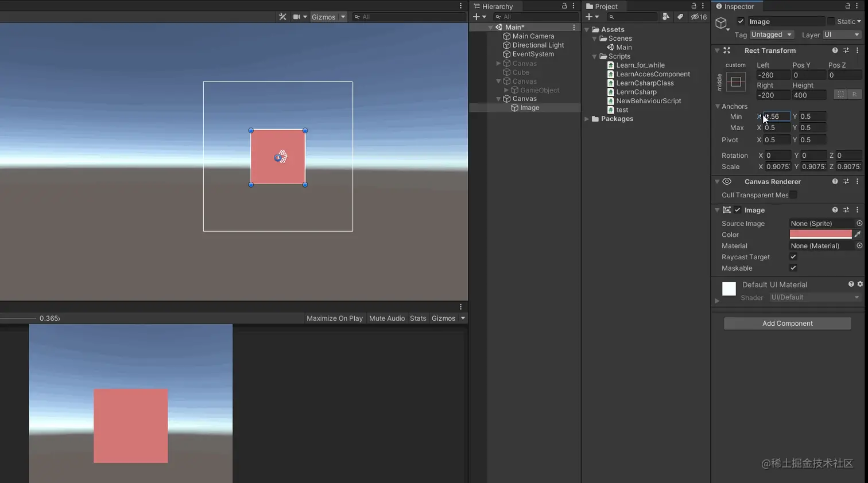Image resolution: width=868 pixels, height=483 pixels.
Task: Open the Source Image object picker
Action: pyautogui.click(x=859, y=223)
